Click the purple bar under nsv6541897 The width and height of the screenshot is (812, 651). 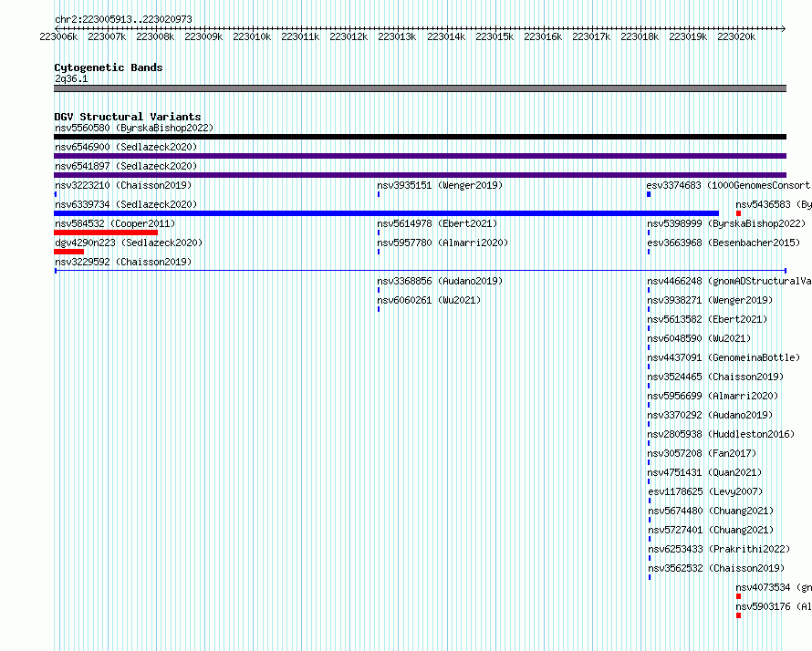click(420, 175)
